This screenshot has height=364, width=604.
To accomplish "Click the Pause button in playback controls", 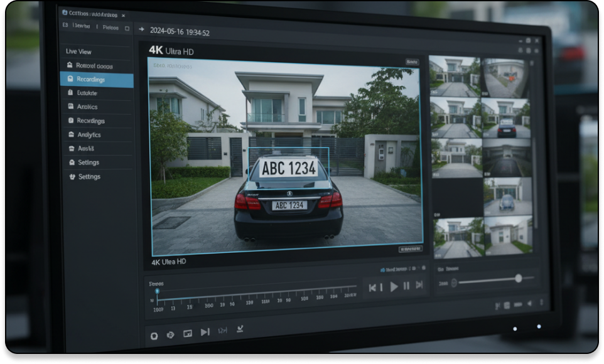I will pos(406,286).
